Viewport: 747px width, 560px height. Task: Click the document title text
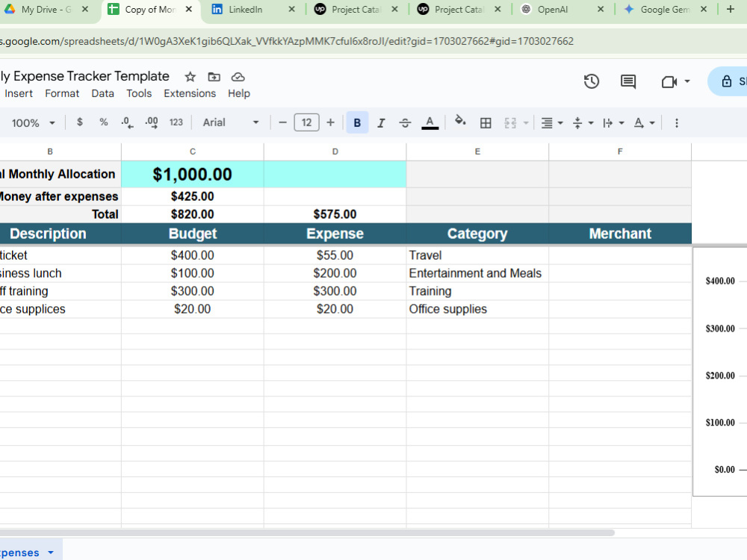pyautogui.click(x=85, y=76)
